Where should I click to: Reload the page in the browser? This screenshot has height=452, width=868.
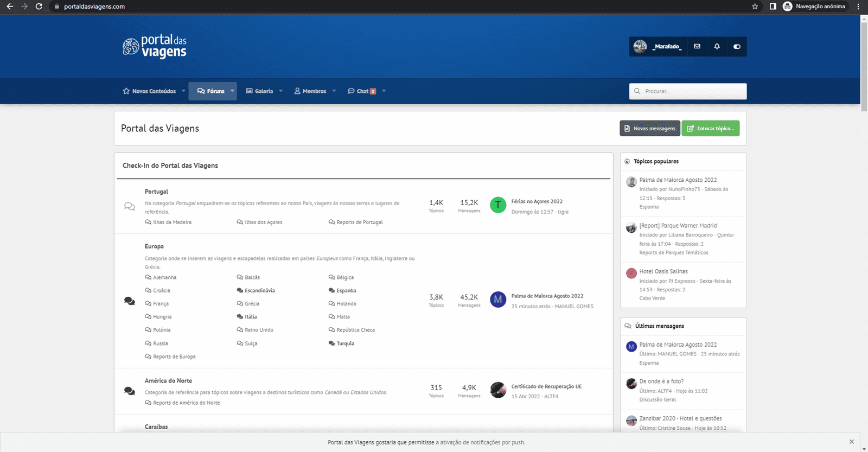39,7
